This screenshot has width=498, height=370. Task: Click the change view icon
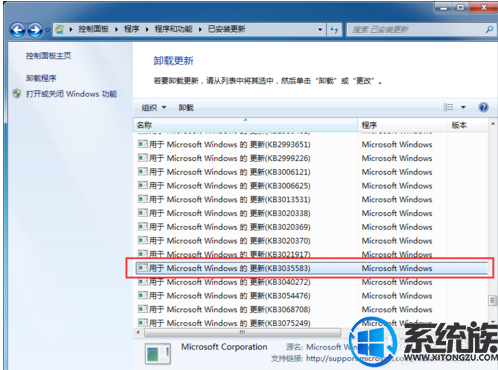pyautogui.click(x=448, y=107)
